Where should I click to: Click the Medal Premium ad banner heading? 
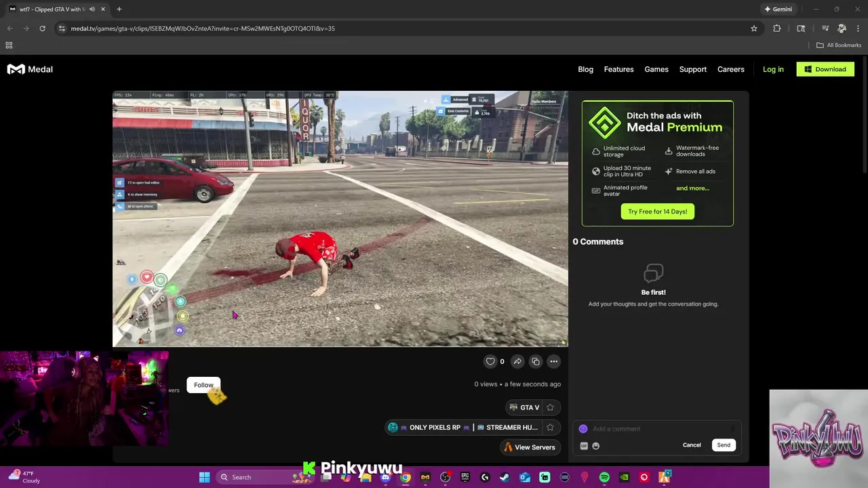click(x=674, y=121)
